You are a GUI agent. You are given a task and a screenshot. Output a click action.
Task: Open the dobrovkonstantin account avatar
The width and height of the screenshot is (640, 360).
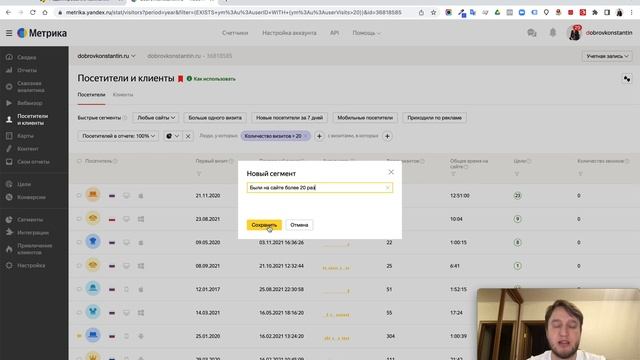coord(574,33)
